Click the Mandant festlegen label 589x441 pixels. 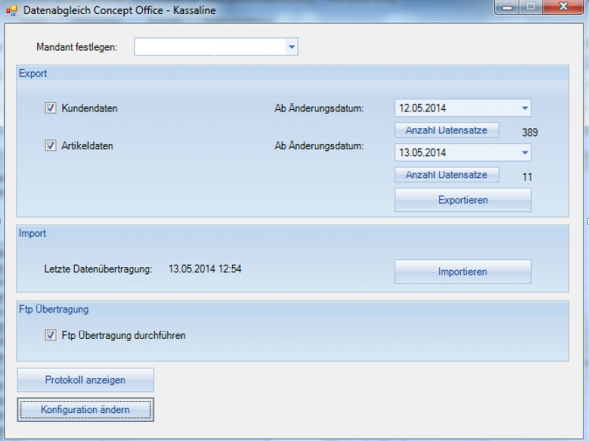click(77, 47)
